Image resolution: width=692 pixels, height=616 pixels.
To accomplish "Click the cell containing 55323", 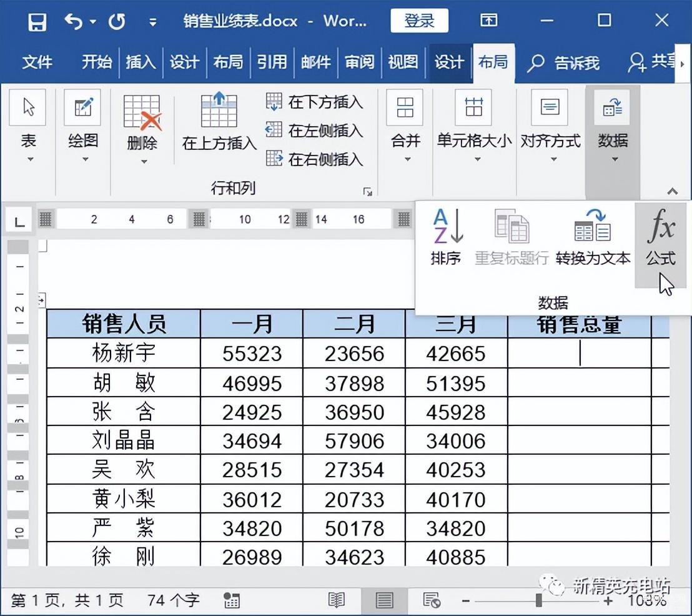I will (x=252, y=353).
